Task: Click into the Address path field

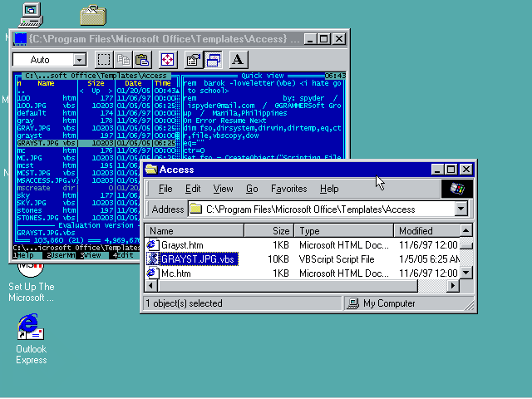Action: (x=322, y=209)
